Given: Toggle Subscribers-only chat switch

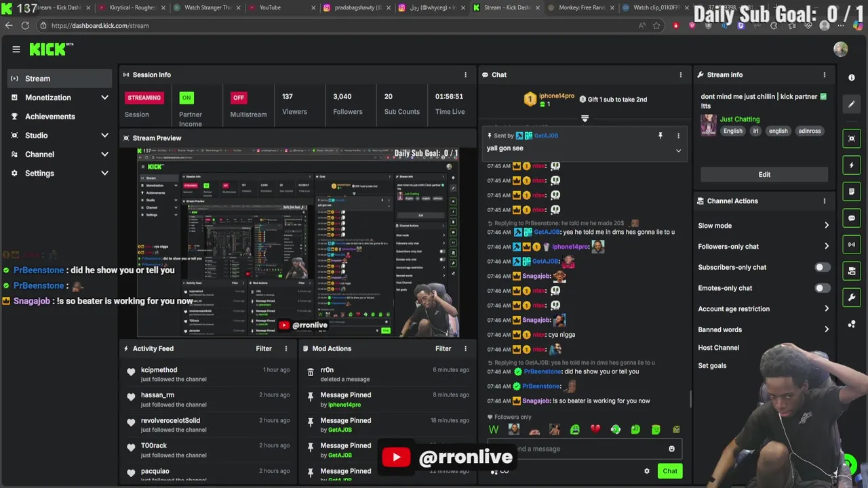Looking at the screenshot, I should tap(822, 267).
